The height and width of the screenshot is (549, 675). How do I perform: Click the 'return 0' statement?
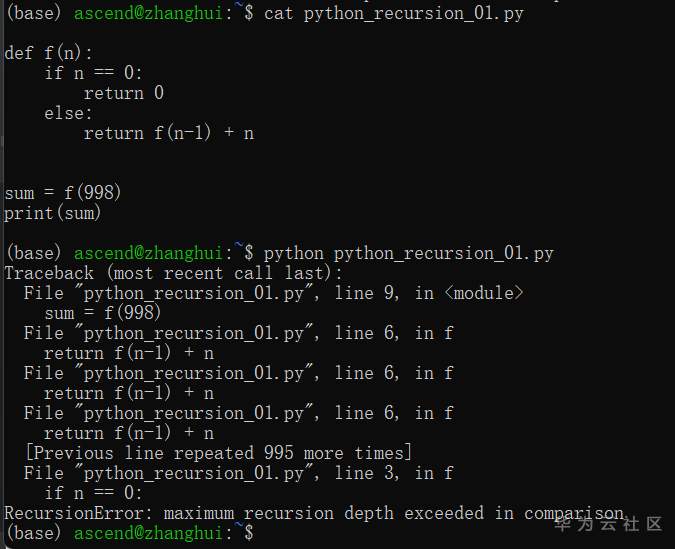click(123, 93)
